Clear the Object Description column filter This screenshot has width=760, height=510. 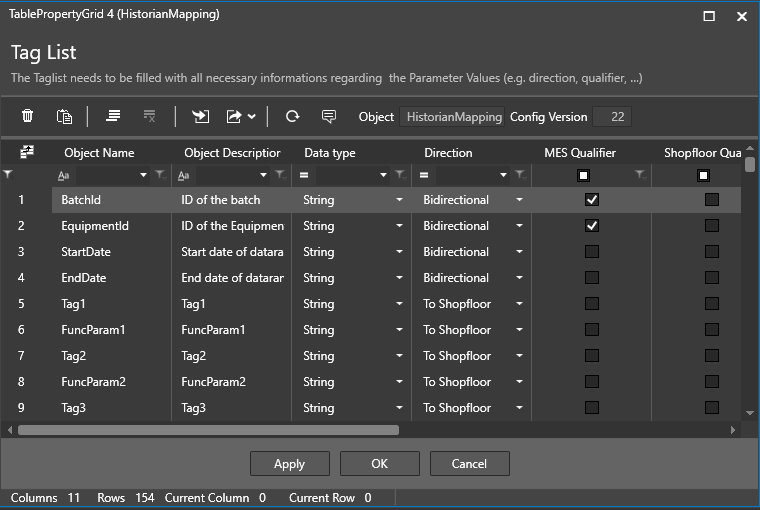[x=281, y=175]
